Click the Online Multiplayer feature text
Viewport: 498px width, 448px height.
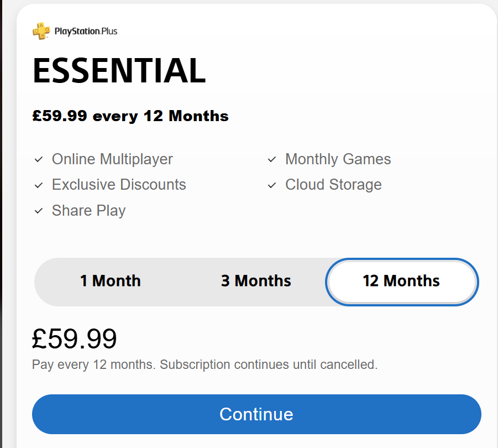tap(112, 159)
